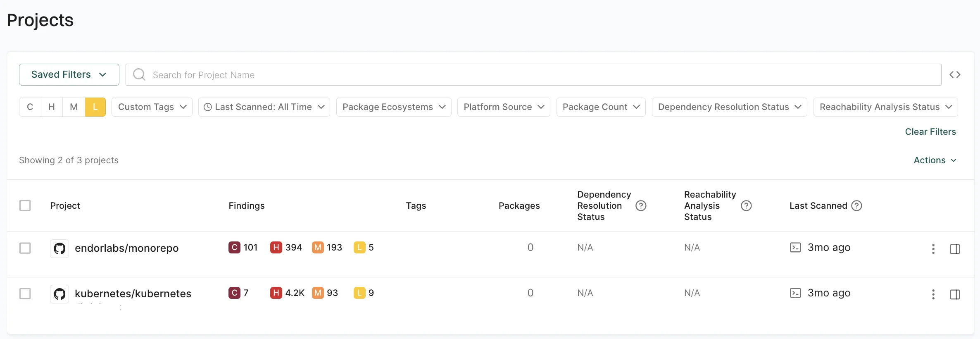Click the Clear Filters link
Viewport: 980px width, 339px height.
pos(930,132)
